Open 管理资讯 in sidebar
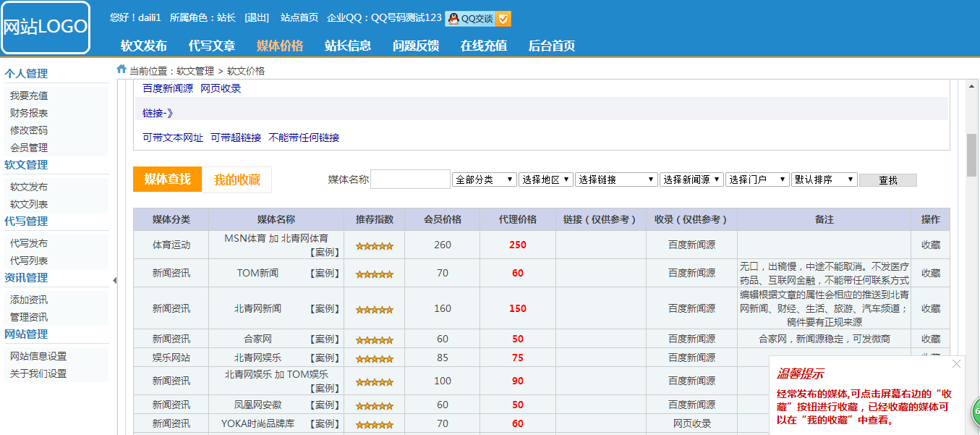This screenshot has height=435, width=980. point(29,317)
